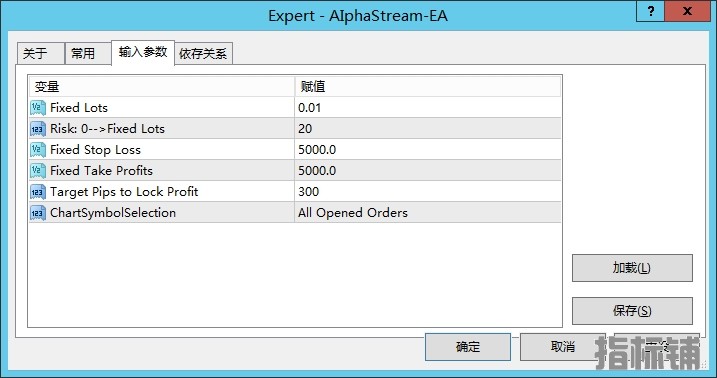The width and height of the screenshot is (717, 378).
Task: Open the 关于 tab
Action: [x=40, y=53]
